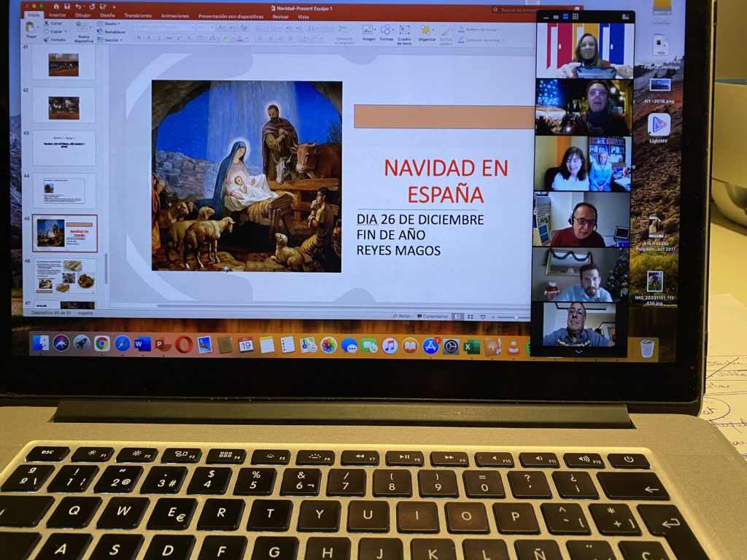Open Finder from the Dock
This screenshot has height=560, width=747.
[41, 343]
